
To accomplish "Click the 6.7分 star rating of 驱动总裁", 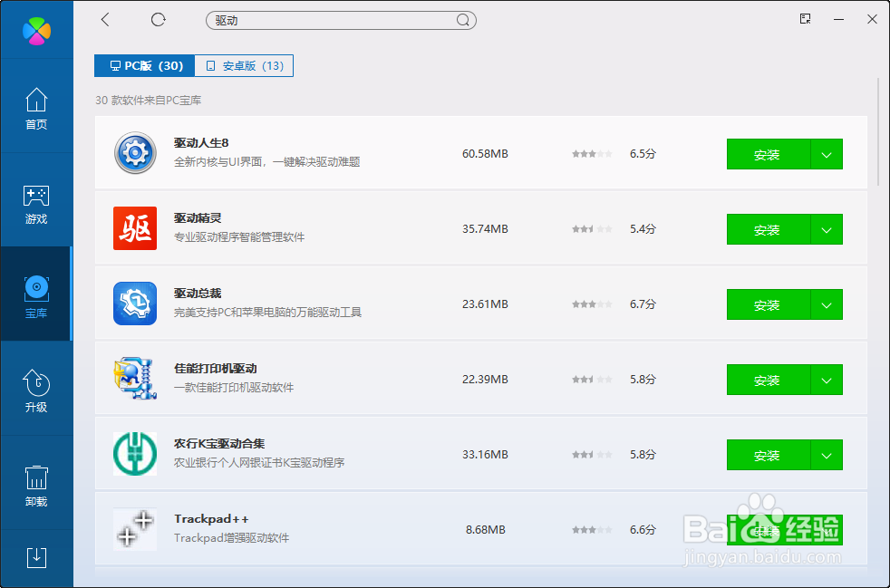I will [592, 304].
